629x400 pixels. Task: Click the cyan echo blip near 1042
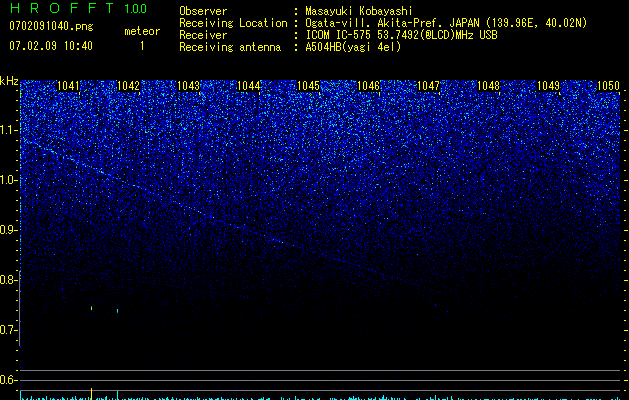coord(118,311)
